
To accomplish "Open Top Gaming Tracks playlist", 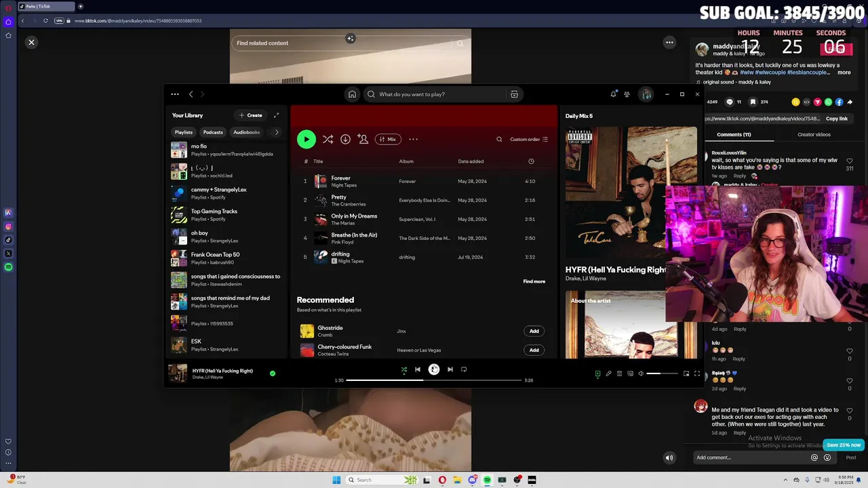I will (228, 215).
